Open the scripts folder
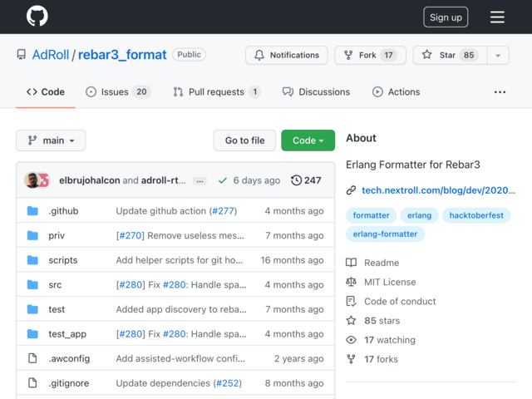 coord(63,260)
